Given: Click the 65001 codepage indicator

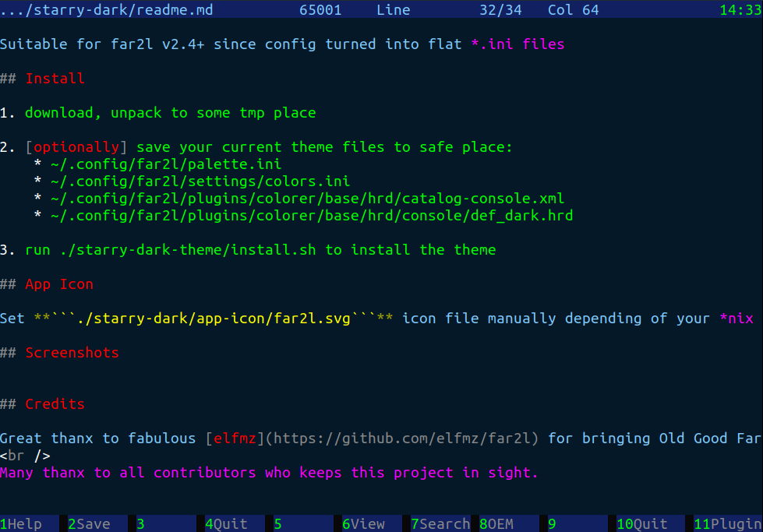Looking at the screenshot, I should (320, 9).
